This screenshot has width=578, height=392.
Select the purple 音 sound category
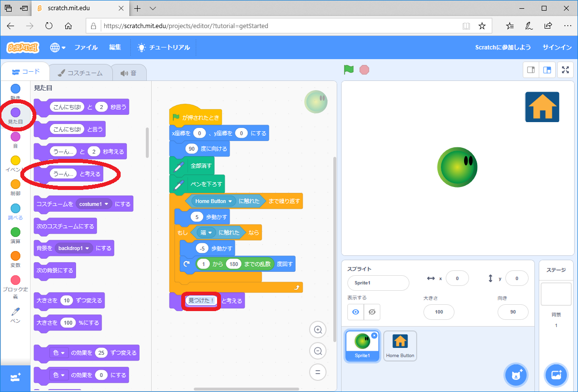tap(16, 140)
